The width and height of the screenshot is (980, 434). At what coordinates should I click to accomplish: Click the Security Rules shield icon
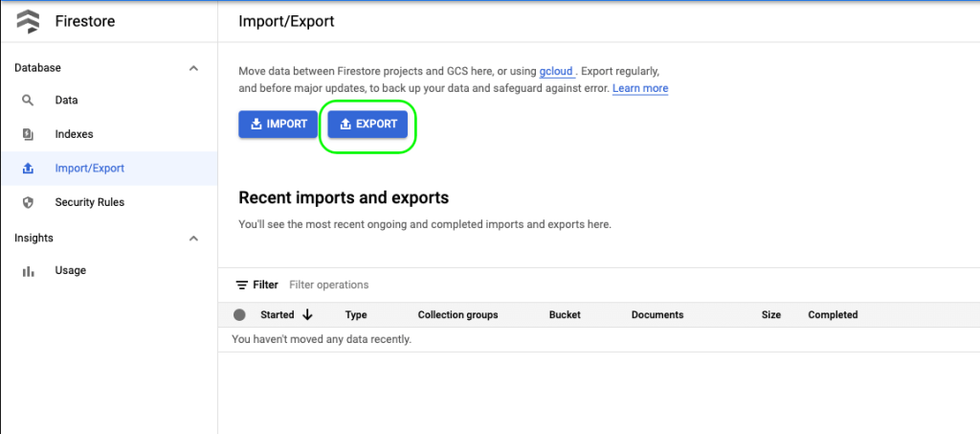[x=28, y=202]
